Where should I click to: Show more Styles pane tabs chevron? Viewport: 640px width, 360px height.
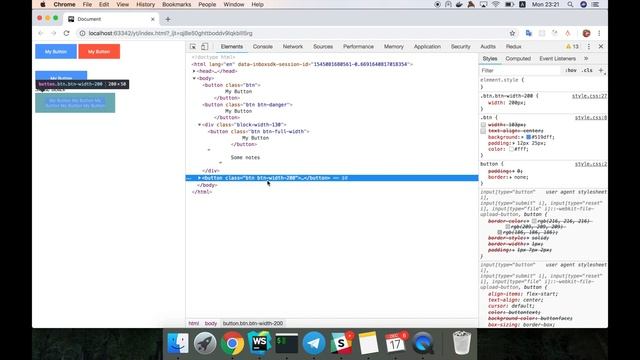click(x=586, y=59)
